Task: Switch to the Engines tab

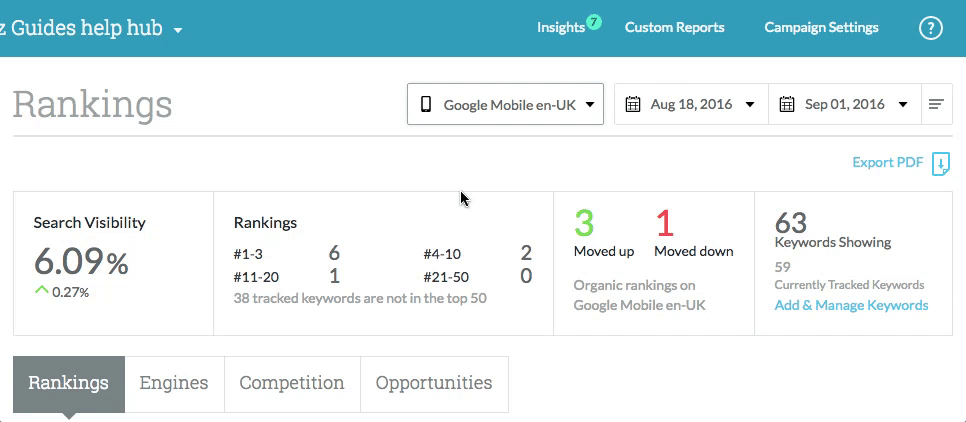Action: tap(174, 384)
